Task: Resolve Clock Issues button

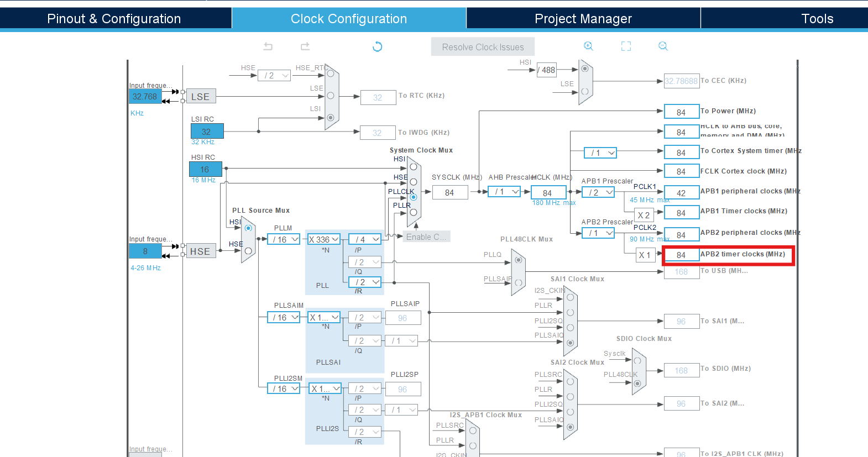Action: [x=483, y=47]
